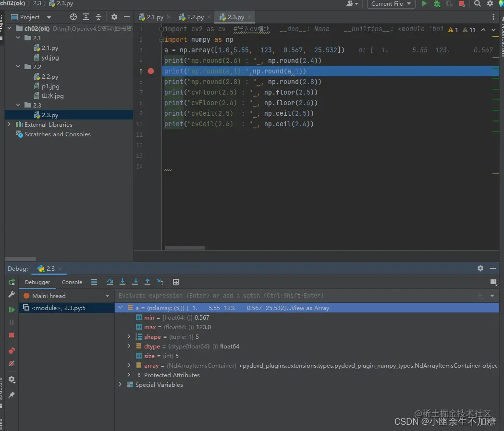
Task: Rerun debug session 2.3
Action: [x=12, y=282]
